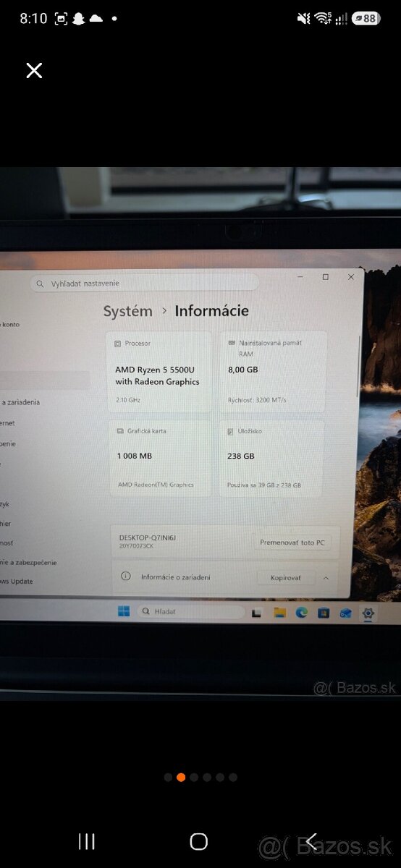Tap the battery 88 indicator
This screenshot has width=401, height=868.
pos(367,19)
